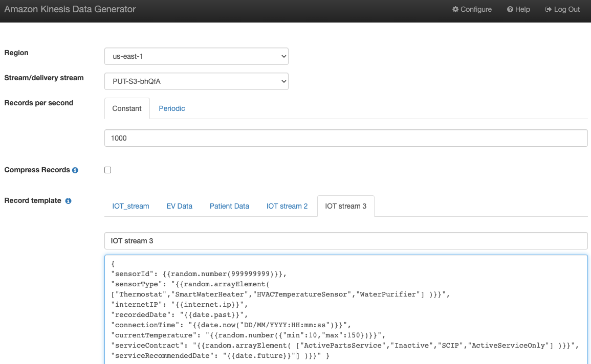Select the IOT stream 3 template tab

coord(345,206)
